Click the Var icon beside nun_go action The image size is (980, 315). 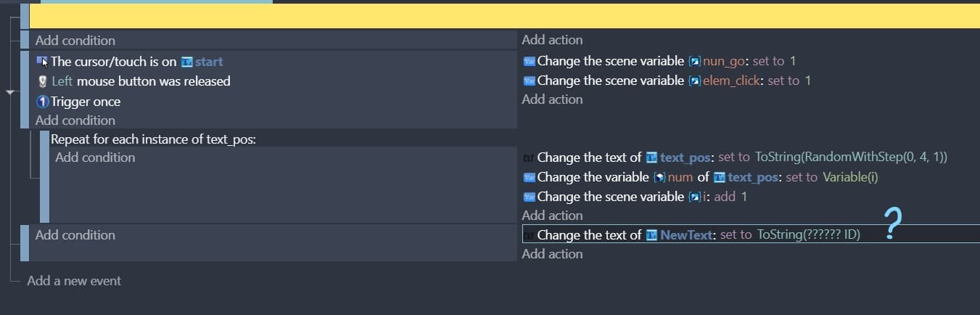[x=529, y=61]
